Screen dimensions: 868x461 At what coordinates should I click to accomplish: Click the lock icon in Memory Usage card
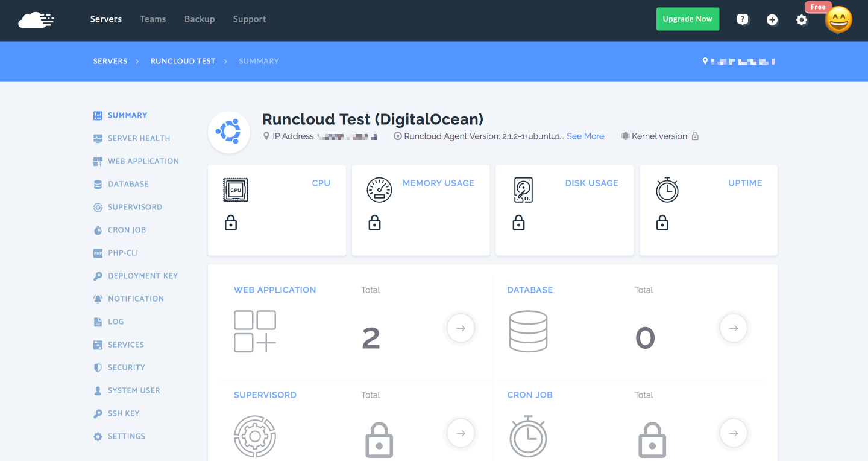tap(374, 223)
